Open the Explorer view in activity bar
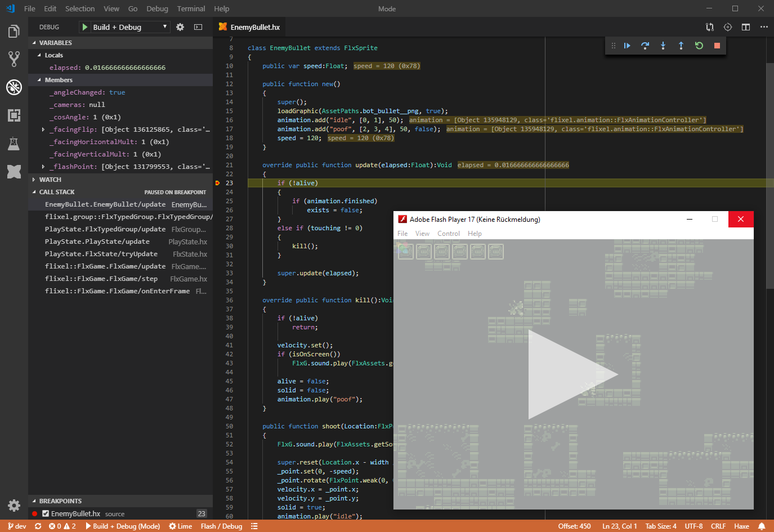The image size is (774, 532). click(x=14, y=31)
